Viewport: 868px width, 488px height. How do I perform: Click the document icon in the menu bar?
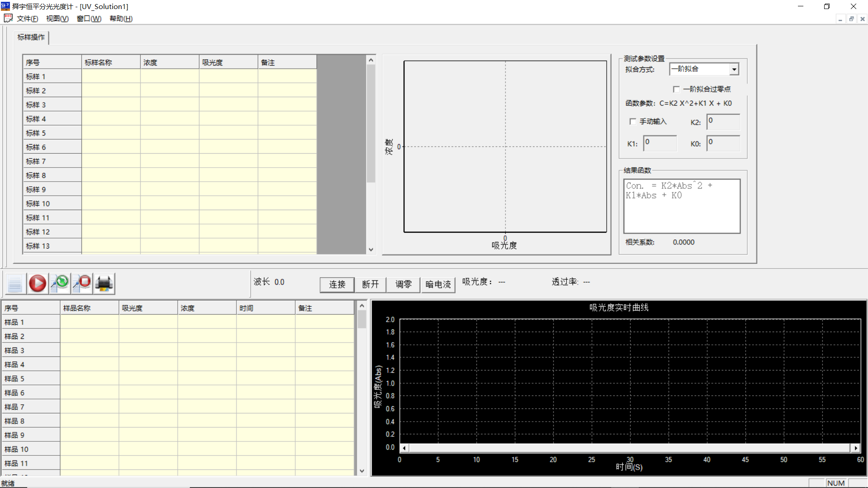[x=8, y=19]
